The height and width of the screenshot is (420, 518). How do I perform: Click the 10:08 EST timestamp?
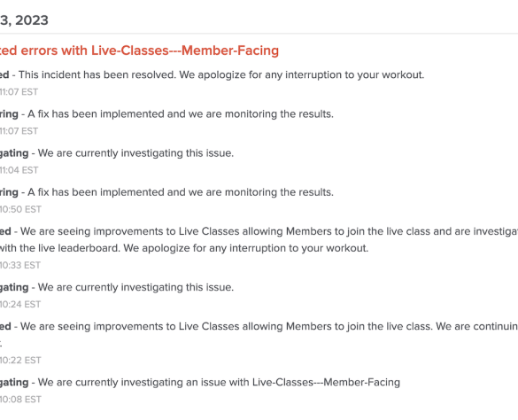20,400
